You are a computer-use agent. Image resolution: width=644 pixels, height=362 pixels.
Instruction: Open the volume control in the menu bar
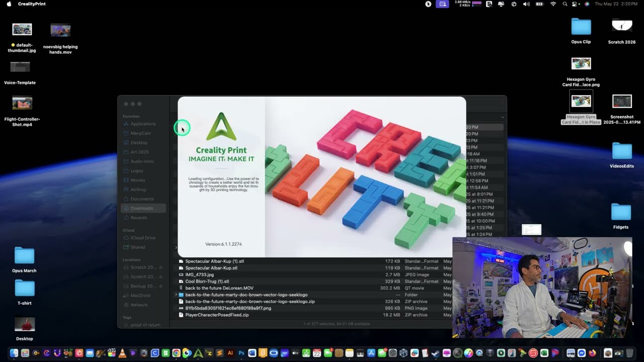coord(526,4)
